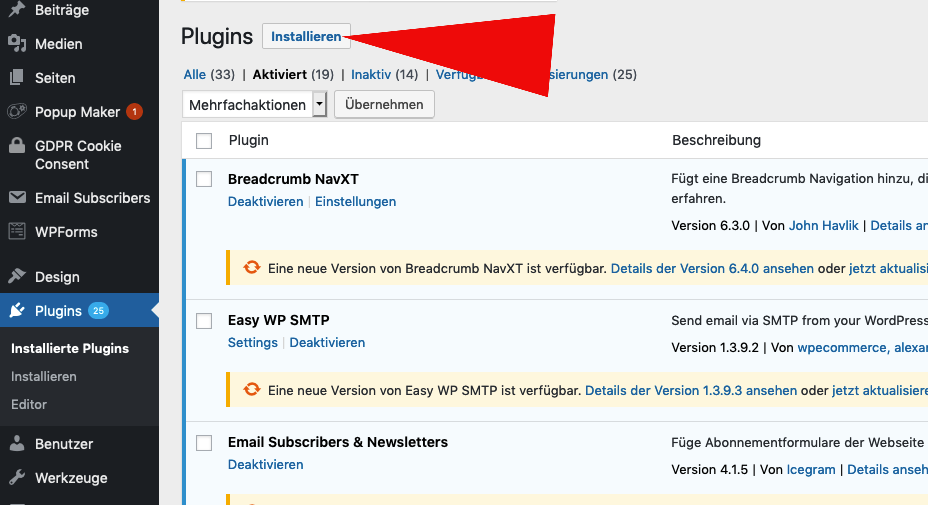Image resolution: width=928 pixels, height=505 pixels.
Task: Click the Benutzer user icon
Action: [17, 444]
